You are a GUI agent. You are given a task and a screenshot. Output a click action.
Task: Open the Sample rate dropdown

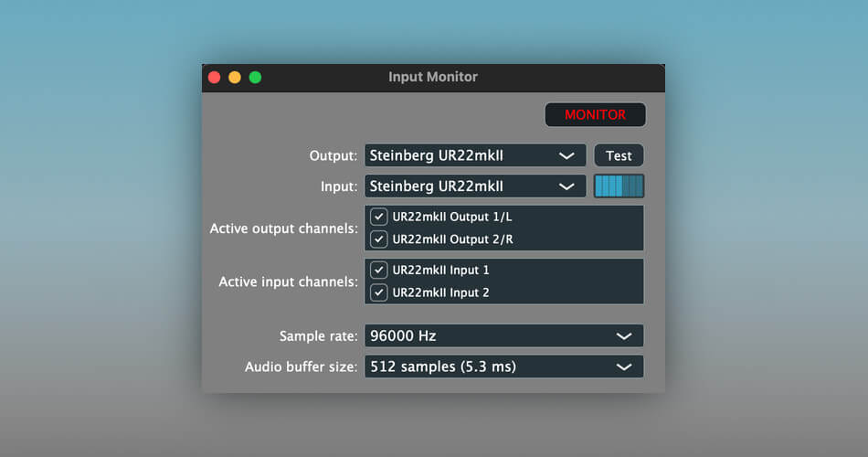coord(503,335)
